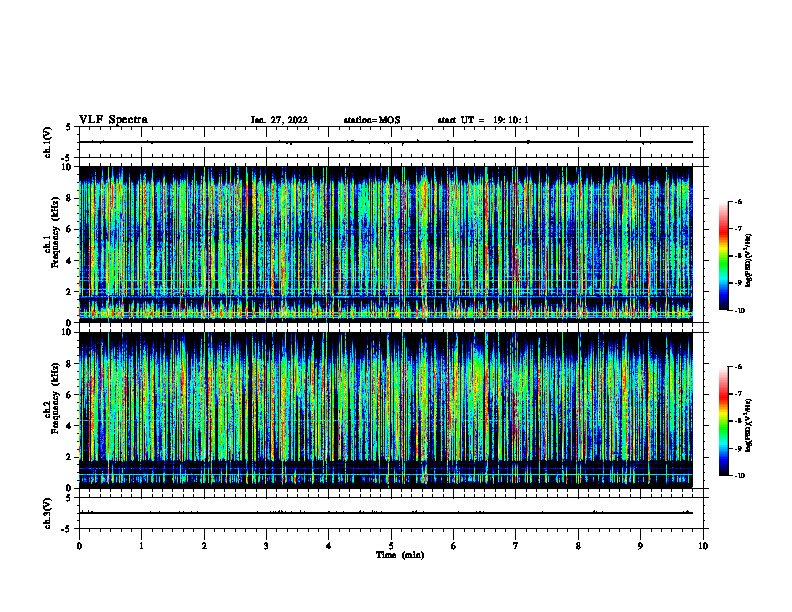Click the "ch.1(V)" axis label

pyautogui.click(x=47, y=142)
